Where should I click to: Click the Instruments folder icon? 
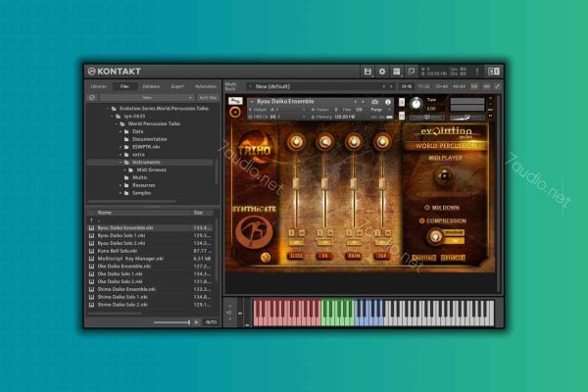coord(126,162)
